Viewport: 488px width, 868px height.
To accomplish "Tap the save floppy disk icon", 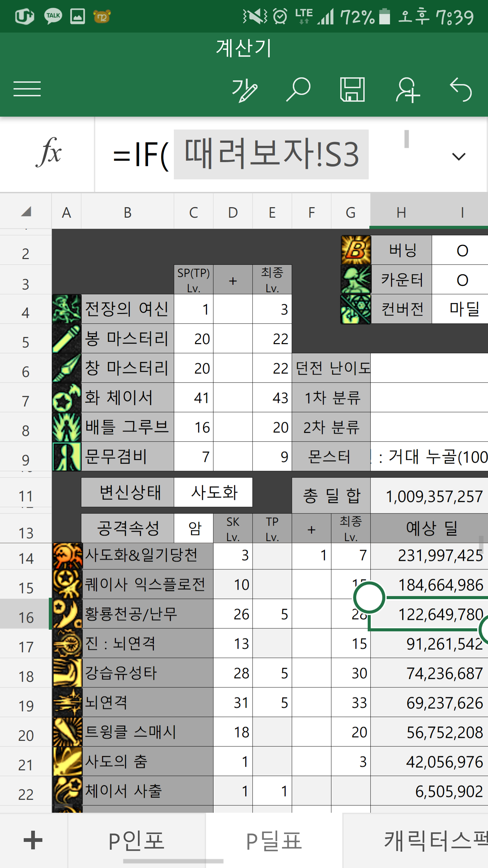I will 352,90.
